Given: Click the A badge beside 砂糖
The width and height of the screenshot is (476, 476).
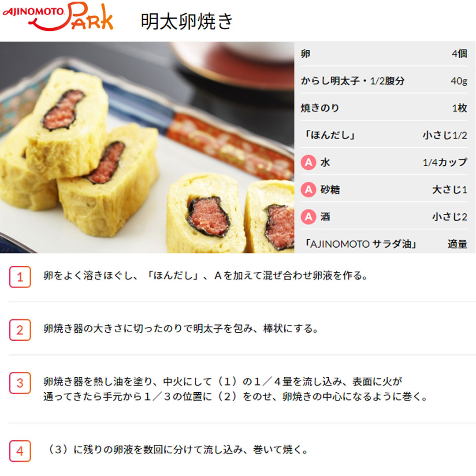Looking at the screenshot, I should (x=309, y=190).
